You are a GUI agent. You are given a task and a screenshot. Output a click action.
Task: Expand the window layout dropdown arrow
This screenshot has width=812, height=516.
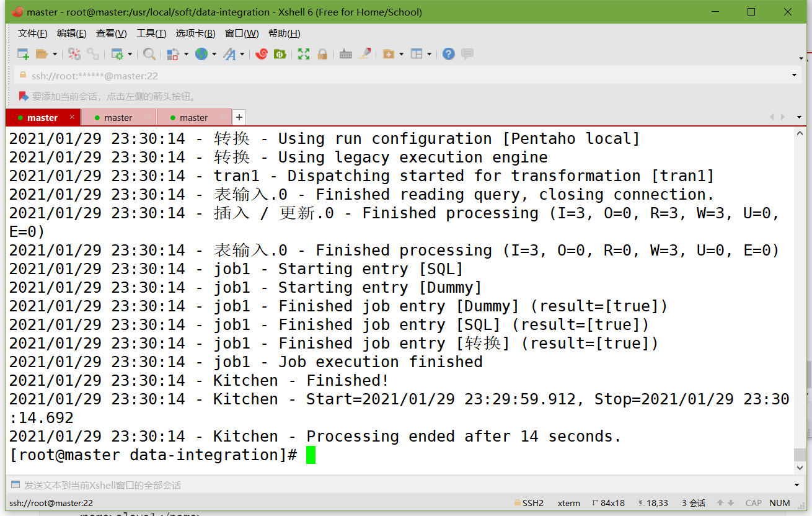pos(429,54)
